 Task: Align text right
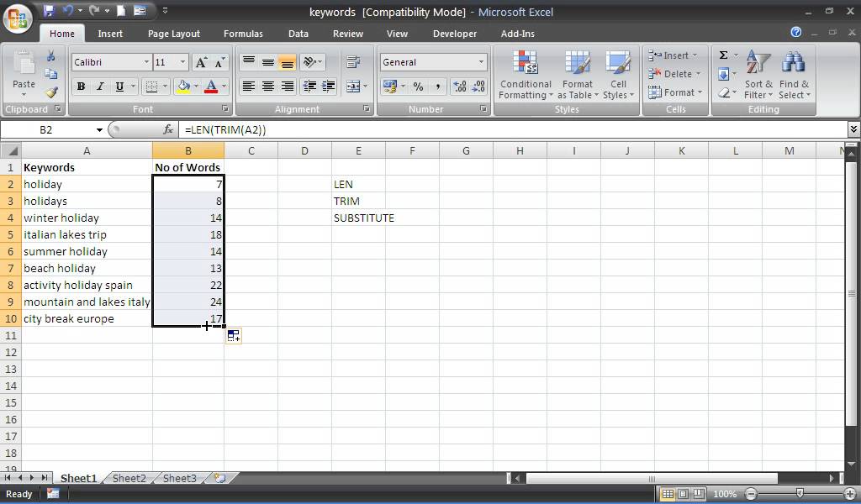click(288, 87)
